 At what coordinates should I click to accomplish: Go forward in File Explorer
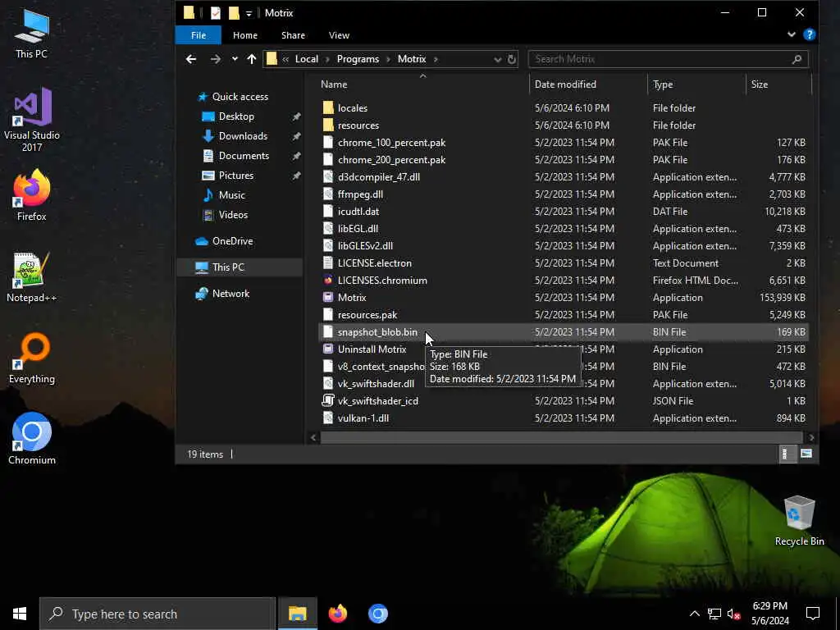216,59
